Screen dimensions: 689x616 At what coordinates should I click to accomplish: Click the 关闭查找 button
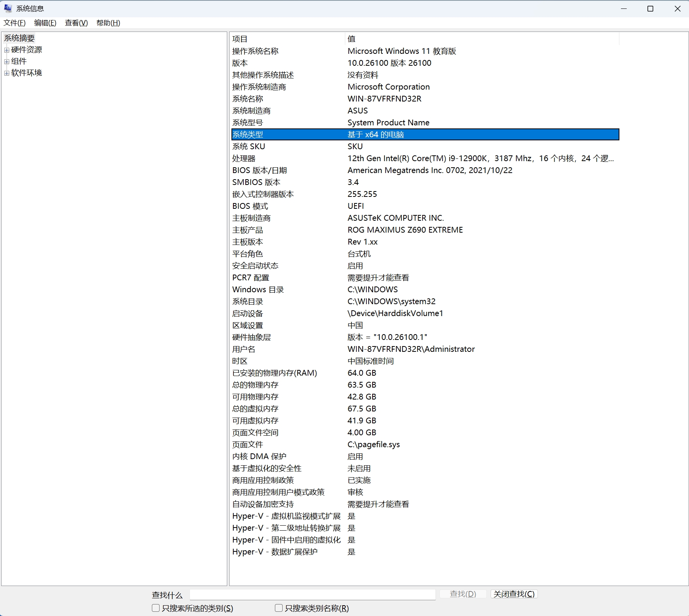[514, 594]
